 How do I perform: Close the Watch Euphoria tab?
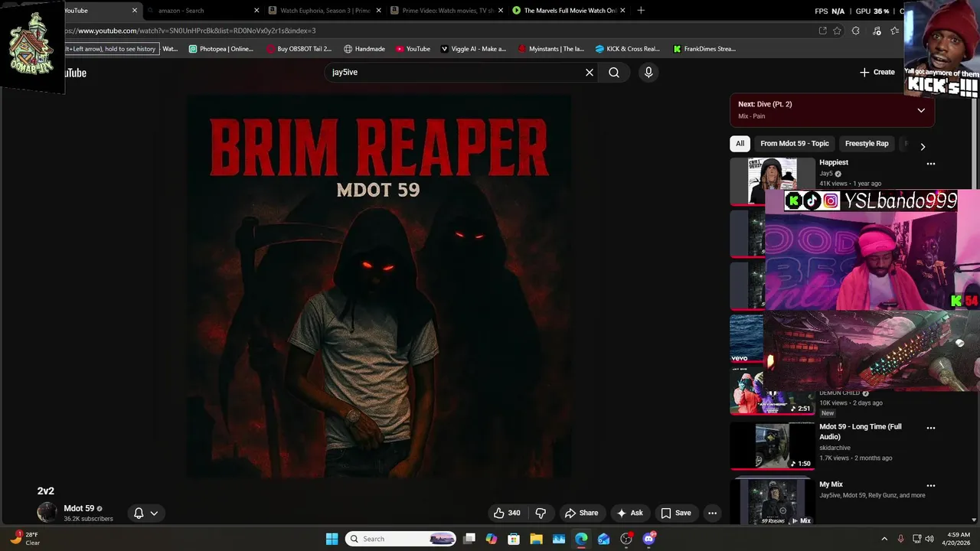378,11
